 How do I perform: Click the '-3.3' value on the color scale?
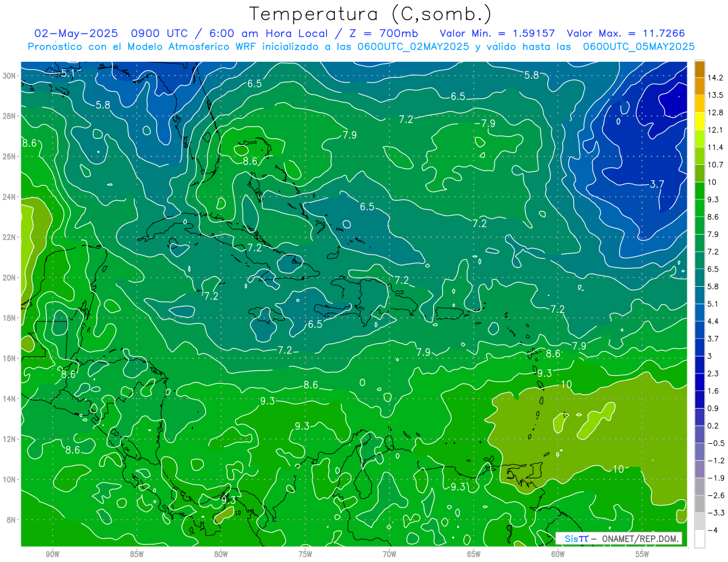coord(715,513)
